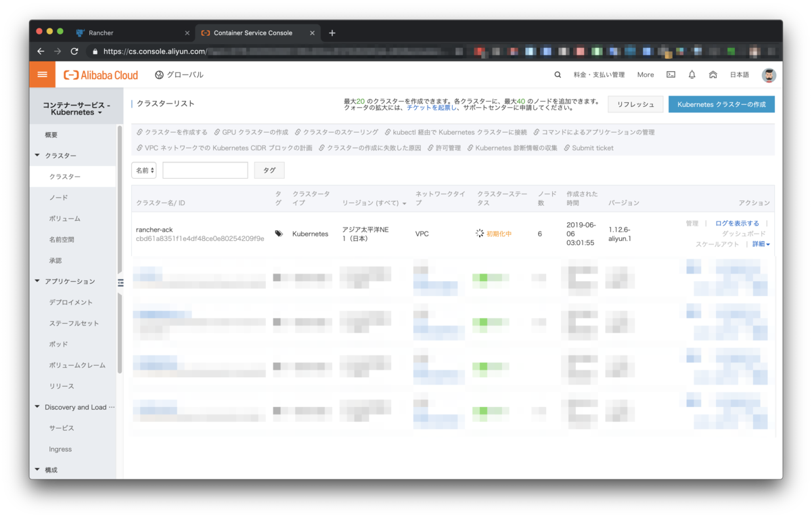
Task: Open the notifications bell
Action: pyautogui.click(x=692, y=75)
